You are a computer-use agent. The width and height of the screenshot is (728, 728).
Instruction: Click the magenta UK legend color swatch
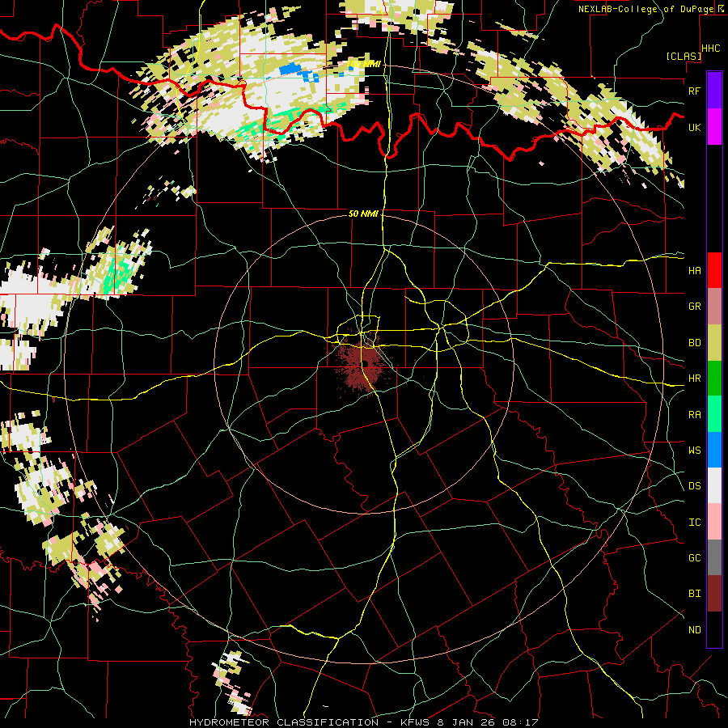tap(714, 127)
